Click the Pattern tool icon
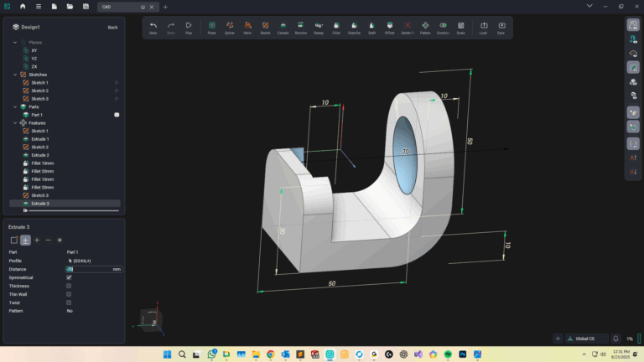 [x=426, y=28]
